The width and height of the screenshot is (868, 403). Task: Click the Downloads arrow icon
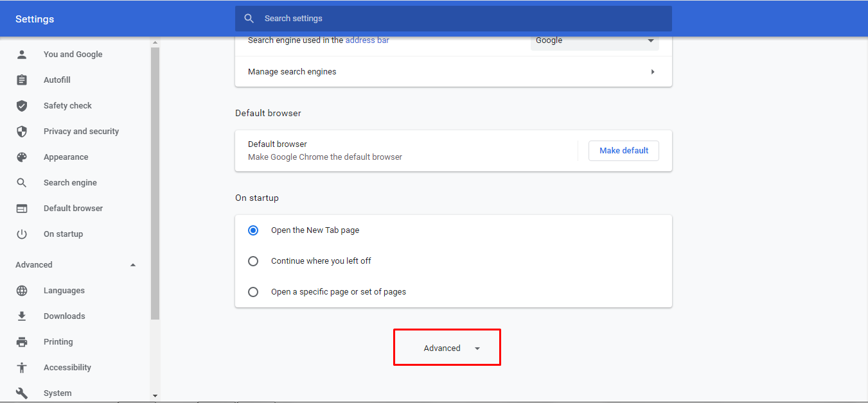(21, 316)
